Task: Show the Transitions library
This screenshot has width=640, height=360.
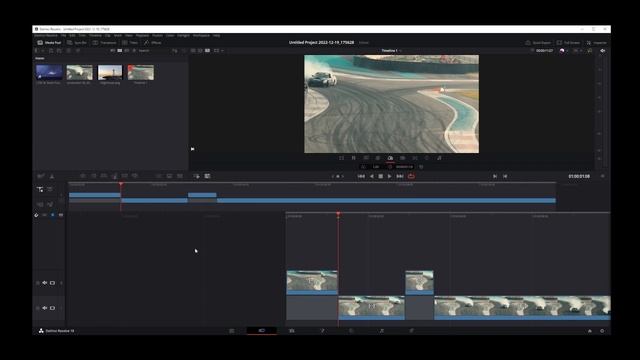Action: click(x=104, y=42)
